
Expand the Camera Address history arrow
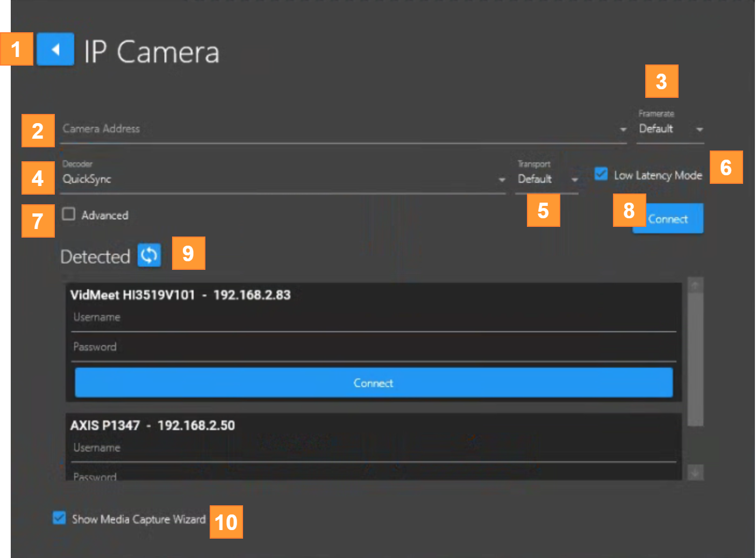(623, 130)
